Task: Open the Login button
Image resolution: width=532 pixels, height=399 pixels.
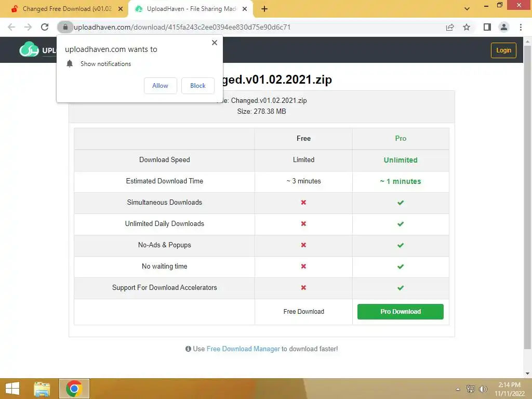Action: pos(503,50)
